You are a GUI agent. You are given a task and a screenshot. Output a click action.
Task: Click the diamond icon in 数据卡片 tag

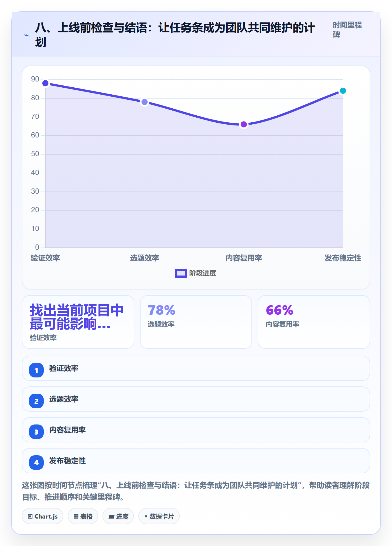point(146,516)
